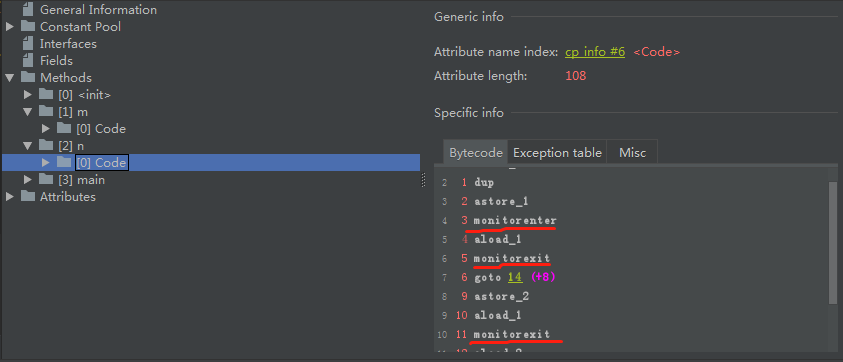Click the Attribute length value 108
Viewport: 843px width, 362px height.
[x=575, y=76]
